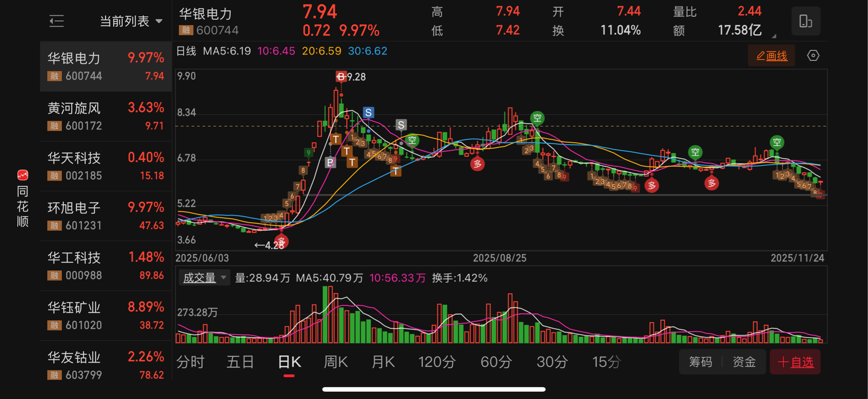Screen dimensions: 868x399
Task: Switch to the 月K tab
Action: tap(383, 362)
